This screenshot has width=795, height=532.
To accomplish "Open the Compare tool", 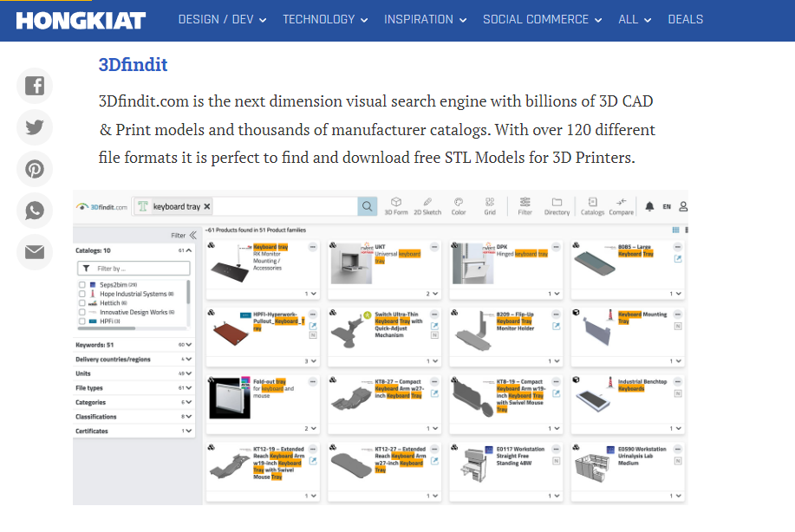I will pyautogui.click(x=621, y=206).
